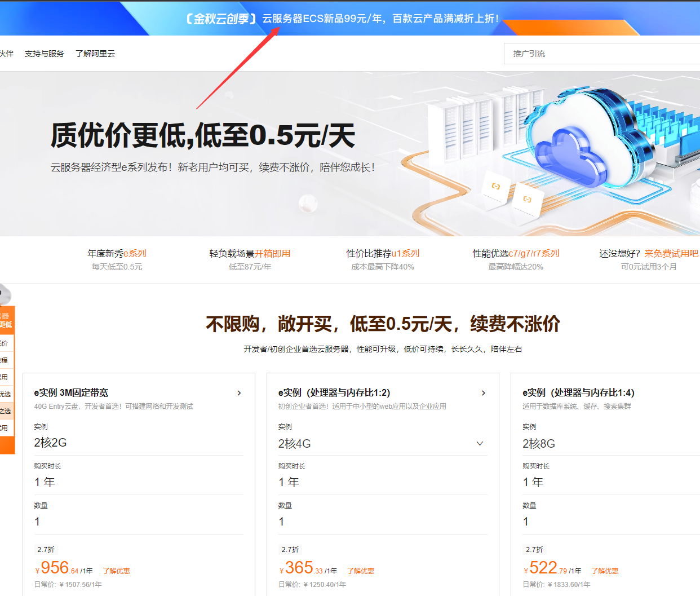Click 初创企业者首选 description text

[x=362, y=407]
